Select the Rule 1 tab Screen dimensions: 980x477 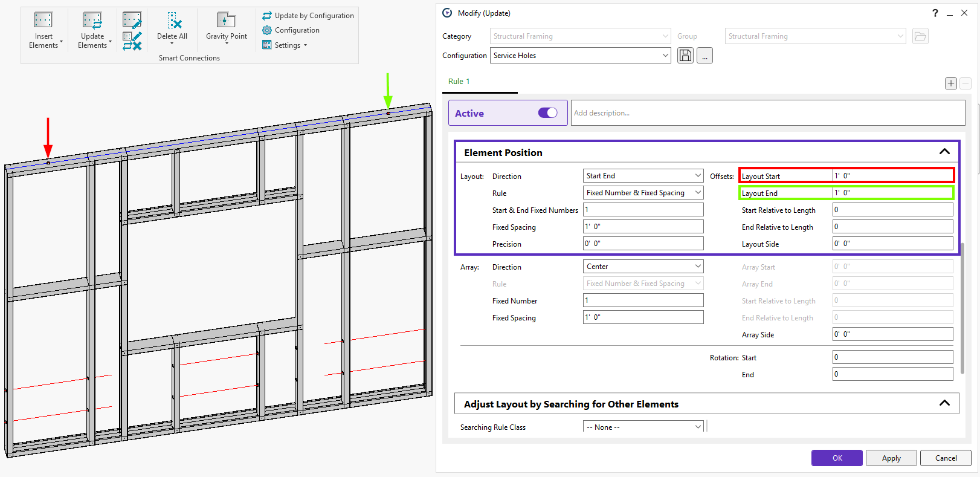(459, 82)
